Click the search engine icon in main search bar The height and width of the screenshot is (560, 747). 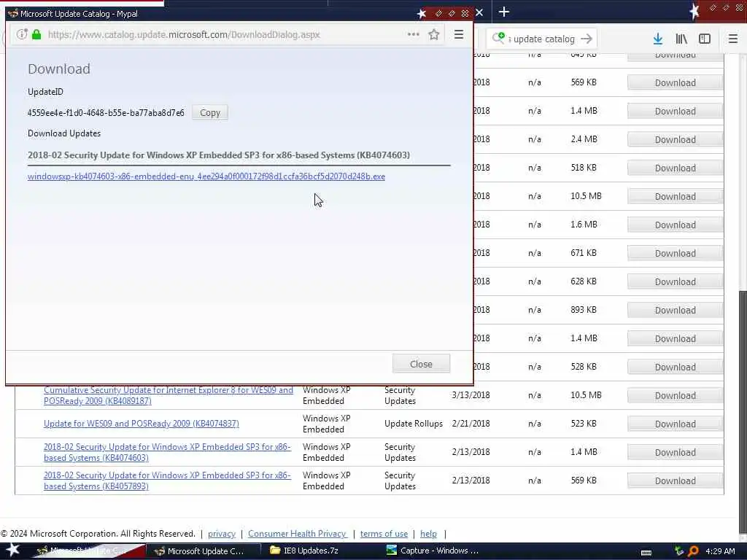498,38
